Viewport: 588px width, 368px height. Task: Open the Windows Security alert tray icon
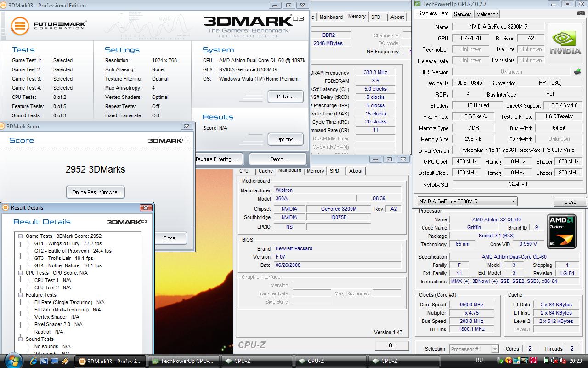coord(509,361)
